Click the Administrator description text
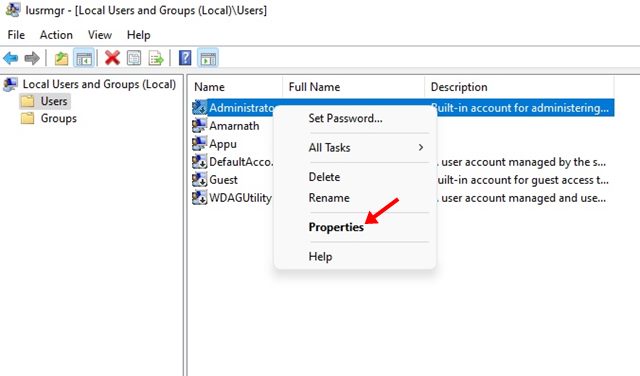The image size is (640, 376). pos(520,108)
